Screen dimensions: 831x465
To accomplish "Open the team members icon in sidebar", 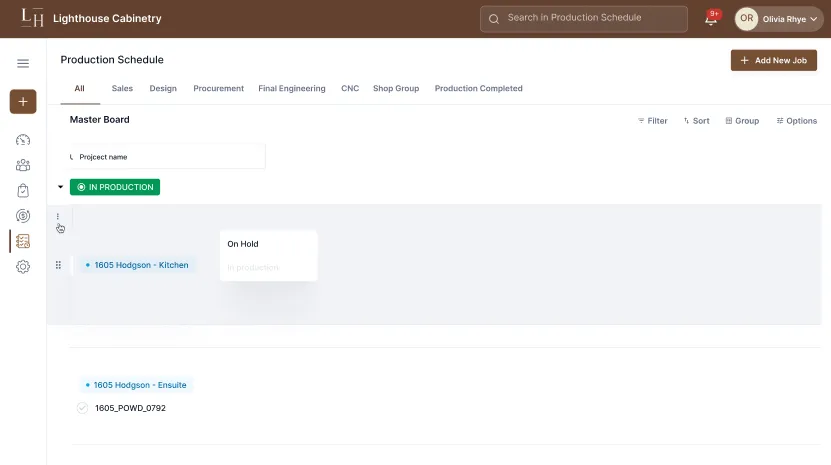I will (x=23, y=165).
